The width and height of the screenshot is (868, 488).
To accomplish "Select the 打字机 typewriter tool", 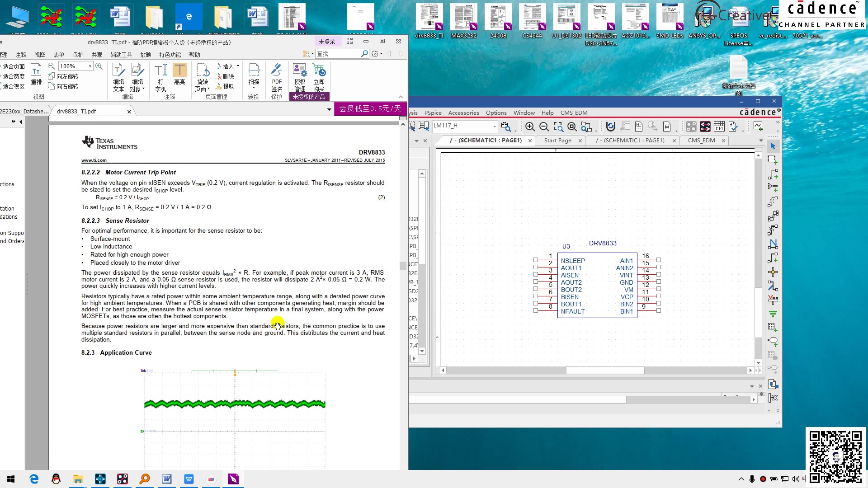I will [160, 70].
